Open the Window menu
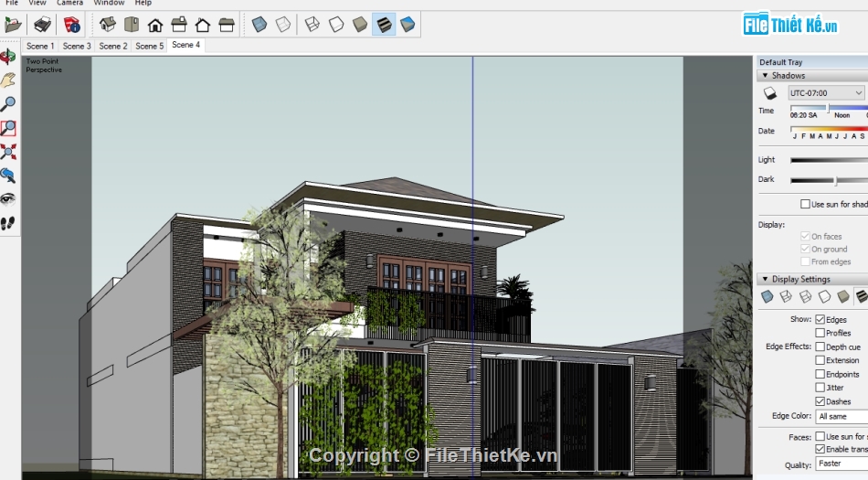This screenshot has width=868, height=480. click(x=109, y=3)
